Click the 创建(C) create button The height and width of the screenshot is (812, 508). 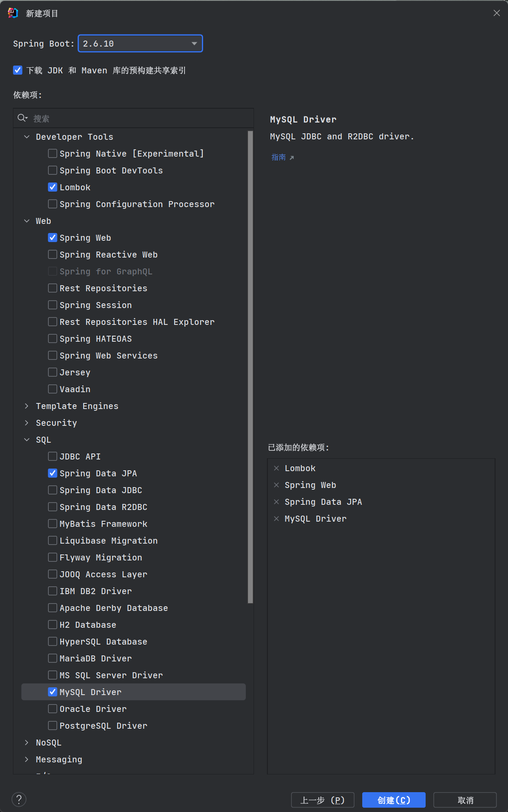tap(394, 800)
